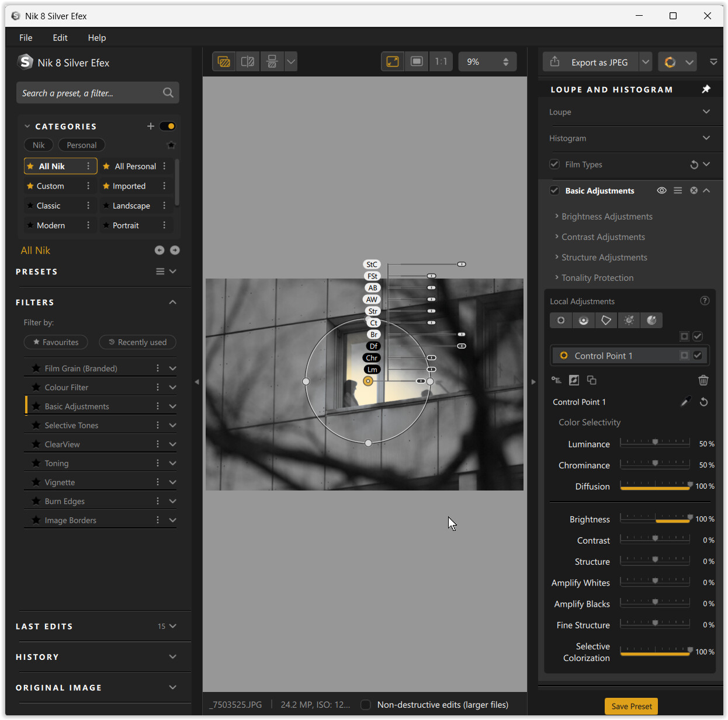Reset Control Point 1 settings
Screen dimensions: 728x720
click(703, 402)
